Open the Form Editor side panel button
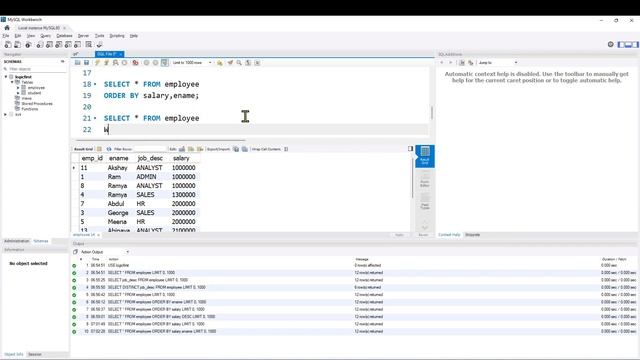The height and width of the screenshot is (360, 640). coord(425,179)
